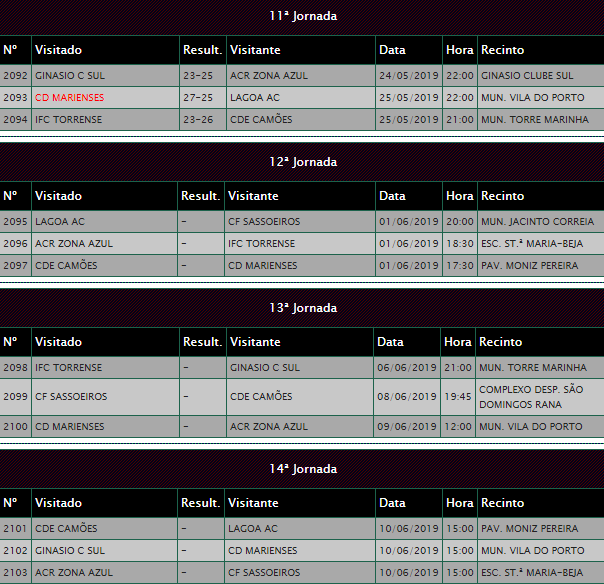
Task: Click ACR ZONA AZUL visitor in match 2092
Action: tap(269, 76)
